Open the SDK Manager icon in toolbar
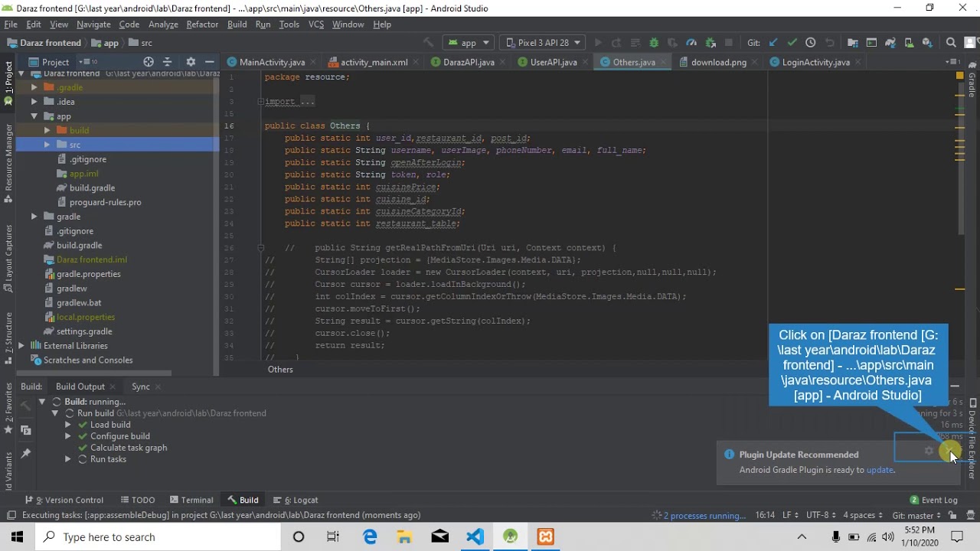980x551 pixels. tap(927, 43)
